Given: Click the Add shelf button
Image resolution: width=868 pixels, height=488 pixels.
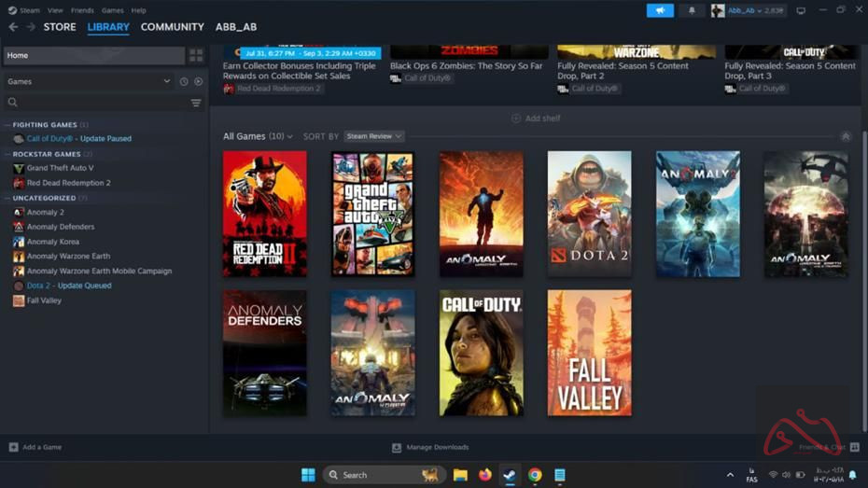Looking at the screenshot, I should (x=536, y=119).
